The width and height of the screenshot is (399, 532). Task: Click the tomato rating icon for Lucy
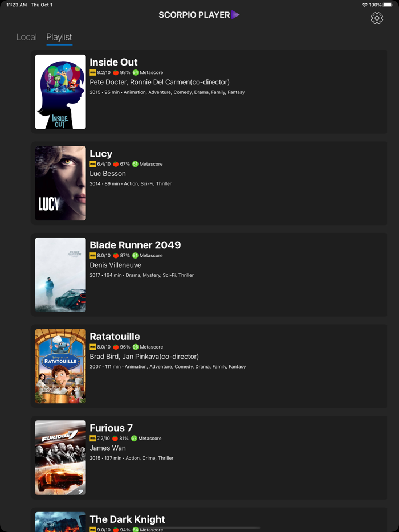[116, 164]
